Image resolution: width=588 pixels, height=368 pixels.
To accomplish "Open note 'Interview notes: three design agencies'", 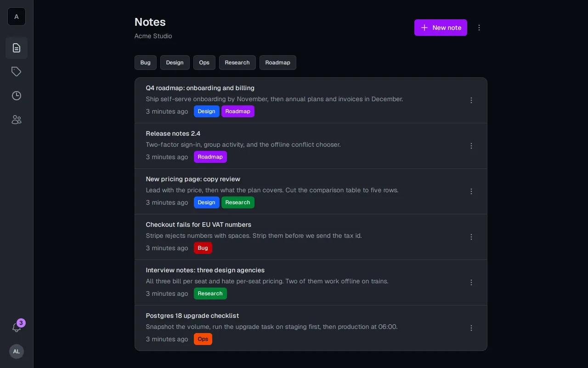I will 205,270.
